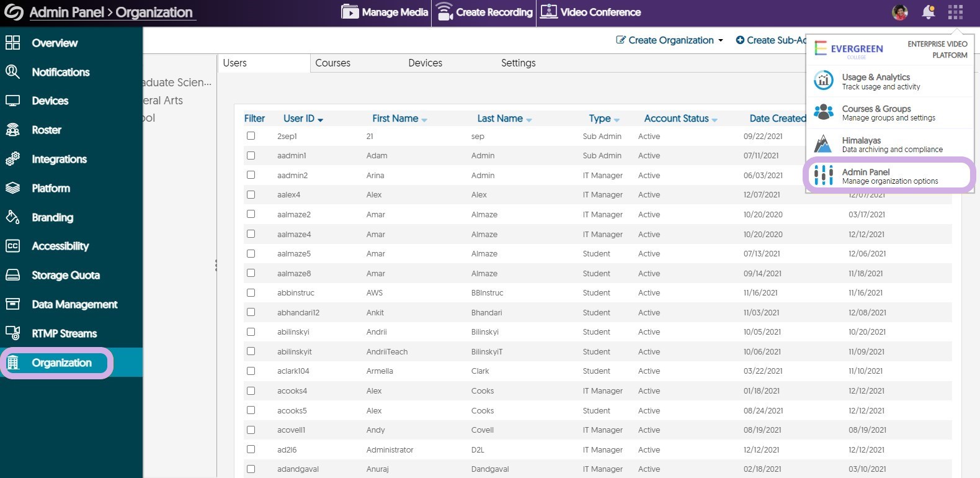
Task: Click the Himalayas mountain icon
Action: coord(823,144)
